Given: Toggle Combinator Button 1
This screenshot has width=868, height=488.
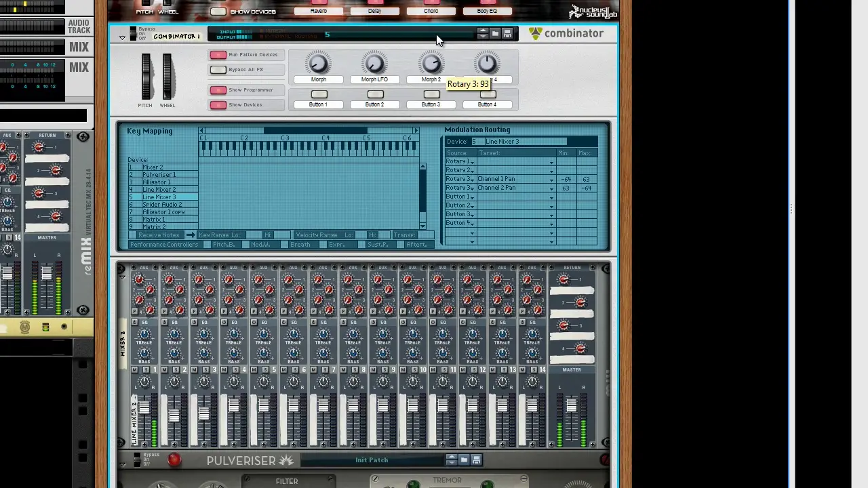Looking at the screenshot, I should coord(318,94).
